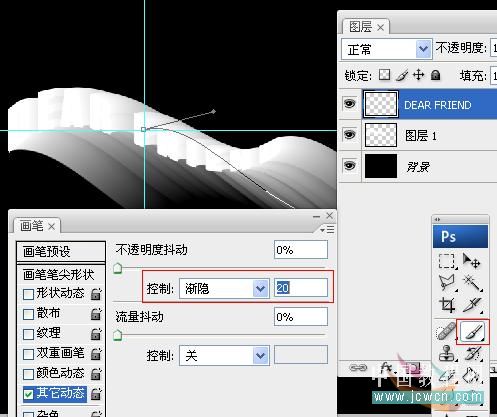Switch to the 图层 tab
Screen dimensions: 497x417
click(x=361, y=27)
